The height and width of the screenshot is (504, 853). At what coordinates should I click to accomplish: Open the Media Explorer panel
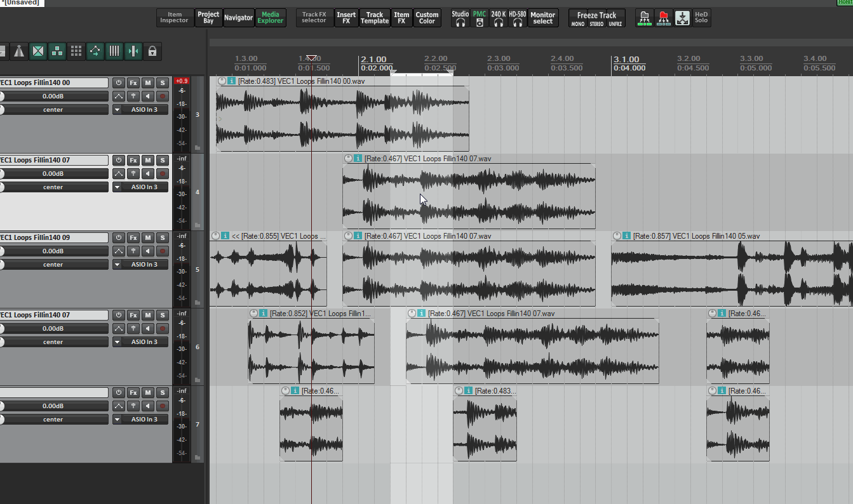[x=271, y=18]
